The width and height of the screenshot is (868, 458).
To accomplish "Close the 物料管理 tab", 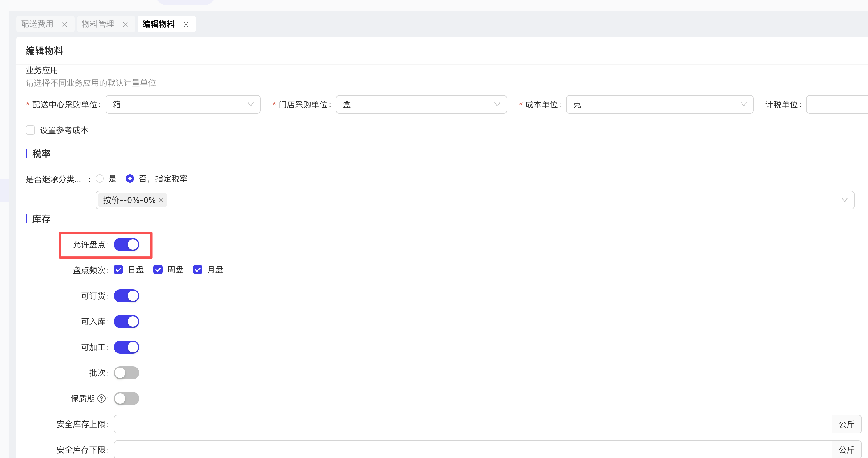I will pyautogui.click(x=125, y=25).
